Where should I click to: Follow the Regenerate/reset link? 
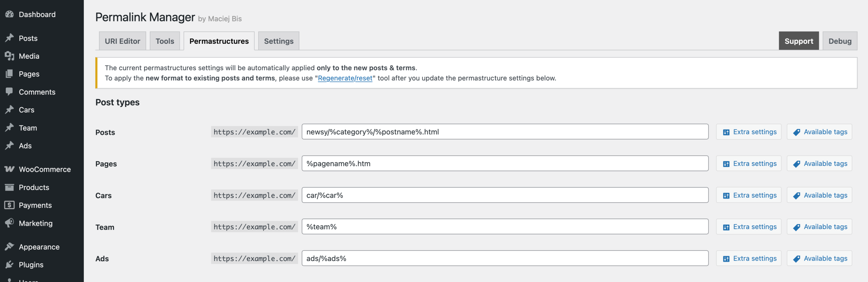tap(345, 78)
